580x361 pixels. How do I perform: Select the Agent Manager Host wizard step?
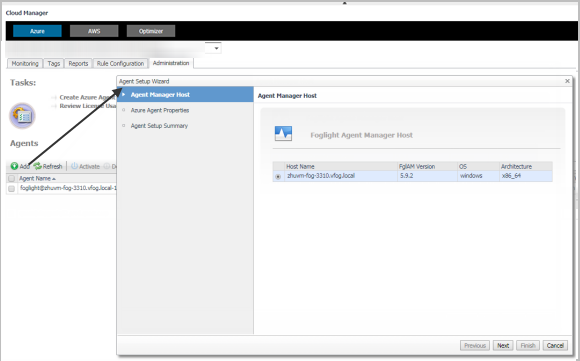(185, 95)
